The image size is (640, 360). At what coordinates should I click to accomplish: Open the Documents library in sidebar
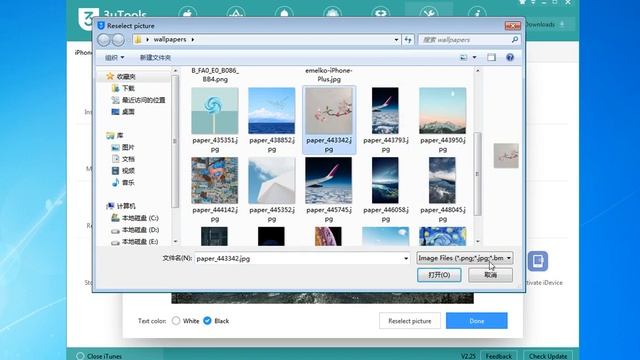(x=123, y=159)
